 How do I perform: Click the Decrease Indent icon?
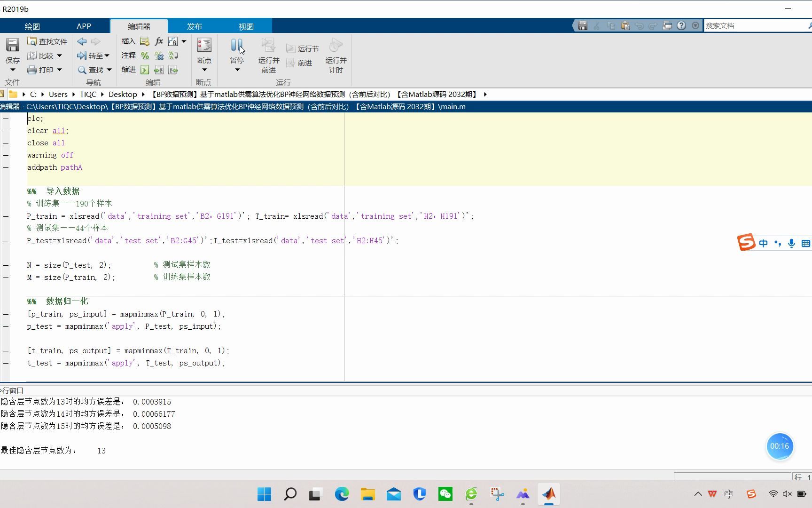click(173, 70)
